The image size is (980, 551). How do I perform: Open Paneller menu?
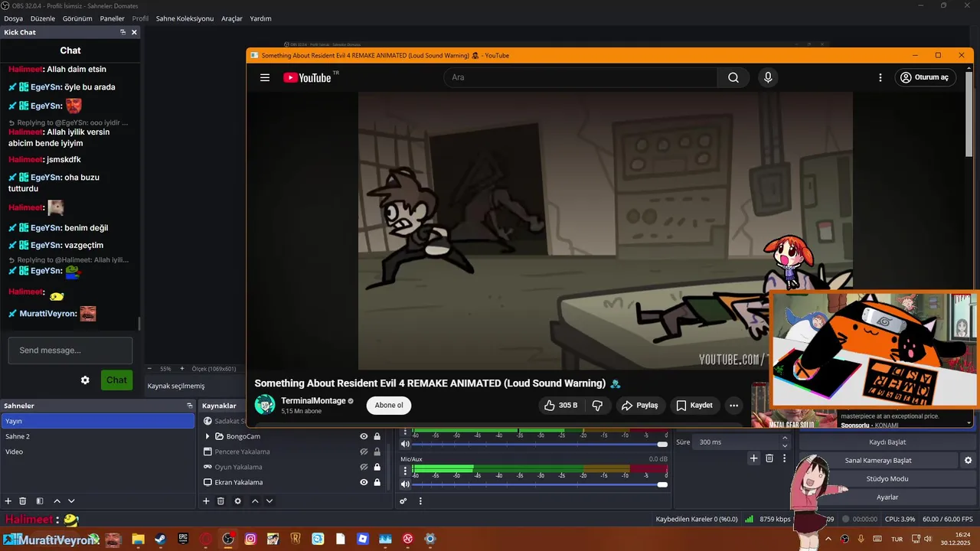pyautogui.click(x=113, y=18)
